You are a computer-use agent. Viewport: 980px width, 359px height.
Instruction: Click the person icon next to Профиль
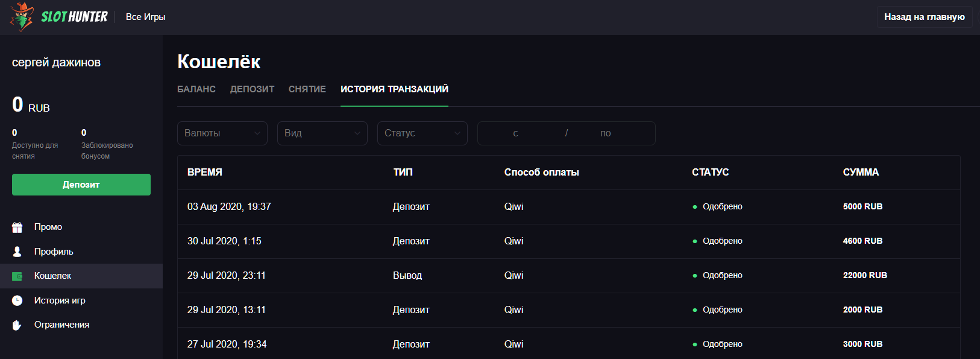pyautogui.click(x=17, y=252)
